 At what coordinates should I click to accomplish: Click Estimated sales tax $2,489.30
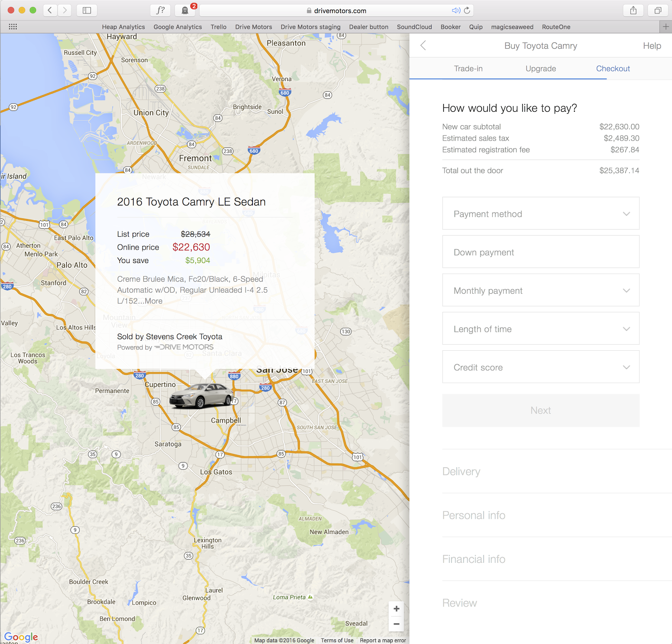point(541,138)
